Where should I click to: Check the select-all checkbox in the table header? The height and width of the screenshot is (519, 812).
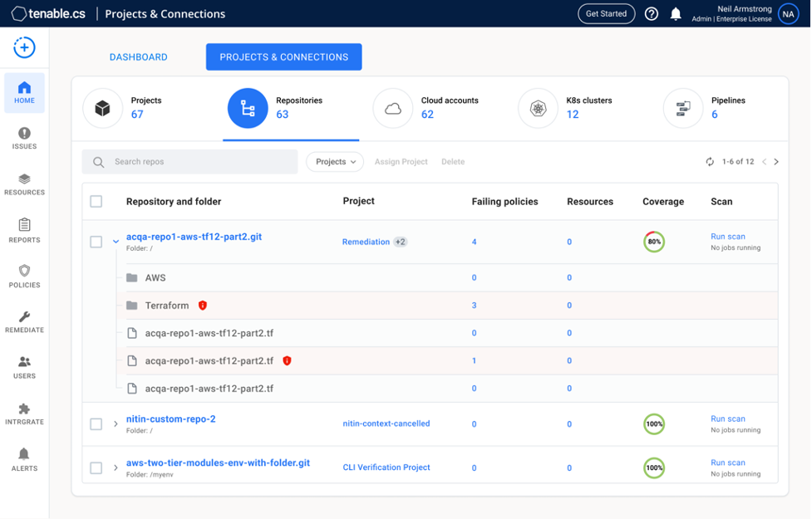point(96,201)
